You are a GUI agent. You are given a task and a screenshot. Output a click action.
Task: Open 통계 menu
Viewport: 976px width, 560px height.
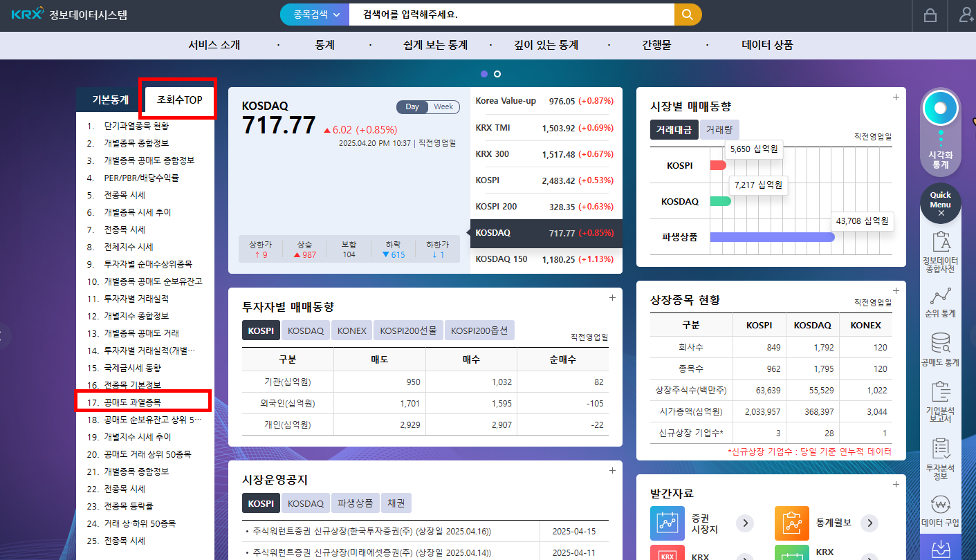coord(325,45)
